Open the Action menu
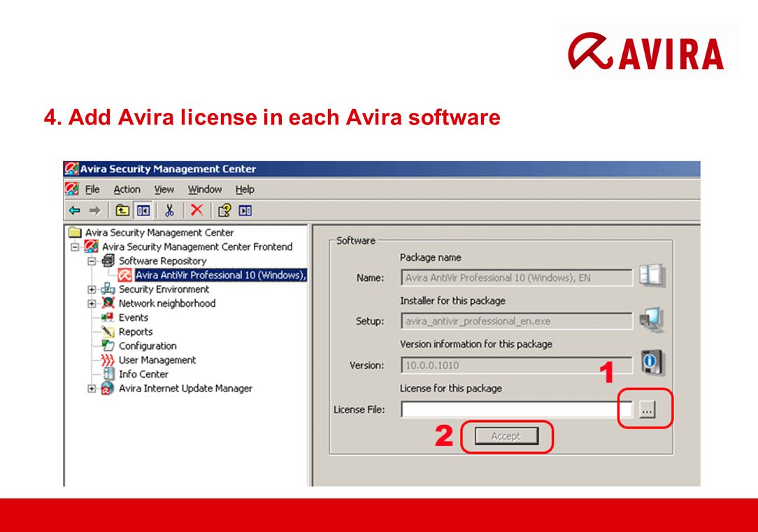Image resolution: width=758 pixels, height=532 pixels. coord(127,189)
